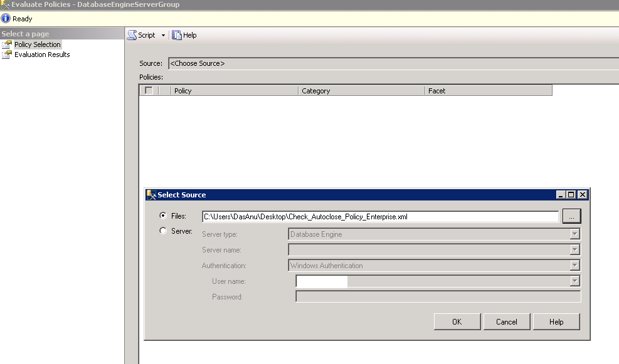Select the Server radio button
The height and width of the screenshot is (364, 619).
pyautogui.click(x=164, y=231)
